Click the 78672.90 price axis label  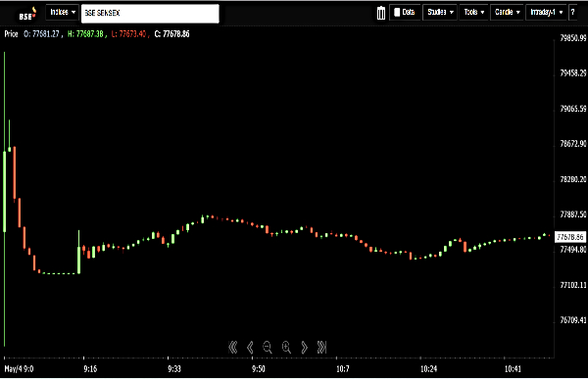pos(573,144)
